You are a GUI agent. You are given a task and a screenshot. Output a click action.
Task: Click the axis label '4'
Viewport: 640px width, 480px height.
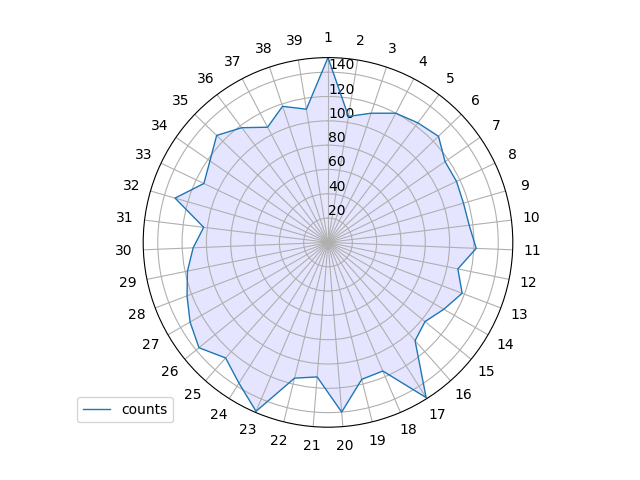[423, 61]
